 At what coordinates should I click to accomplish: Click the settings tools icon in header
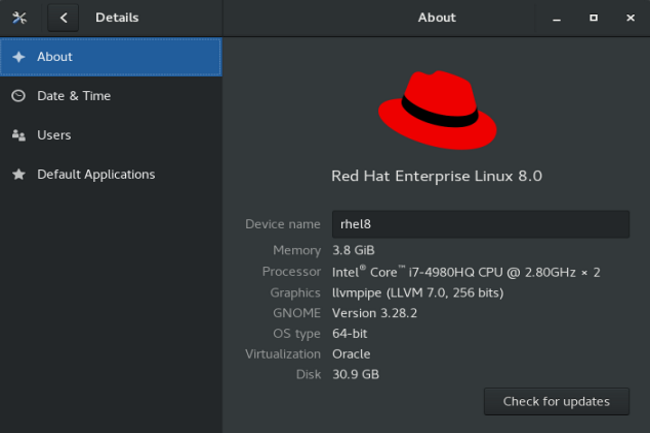point(19,18)
